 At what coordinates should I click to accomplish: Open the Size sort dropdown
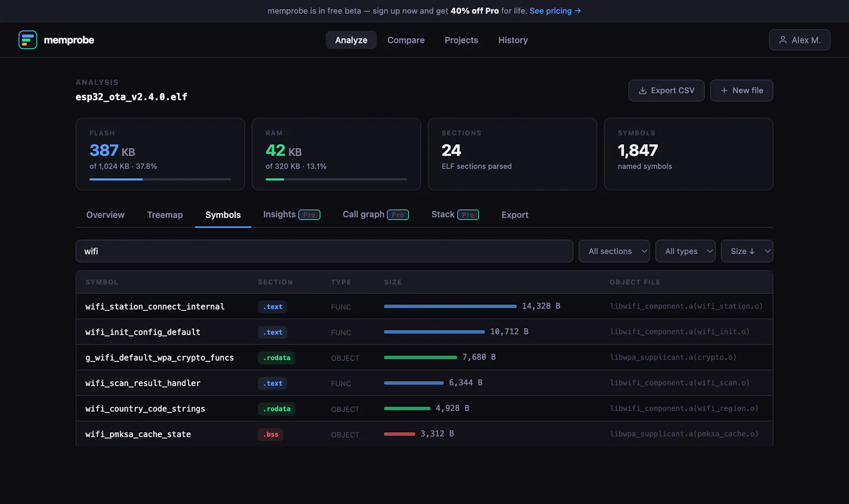(747, 251)
